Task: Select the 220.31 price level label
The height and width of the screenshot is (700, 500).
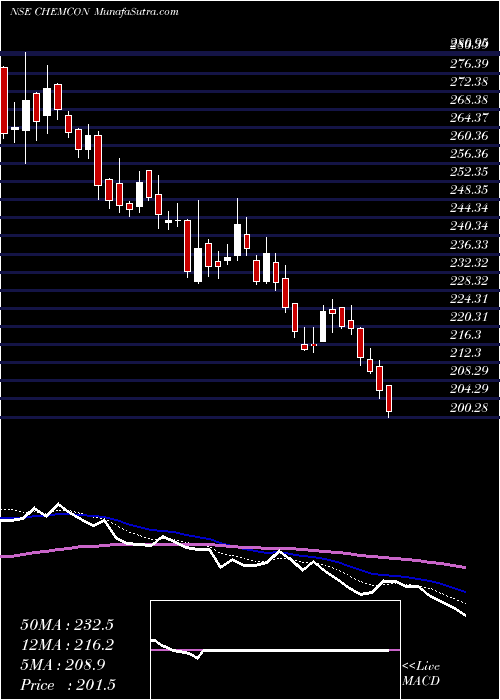Action: click(468, 317)
